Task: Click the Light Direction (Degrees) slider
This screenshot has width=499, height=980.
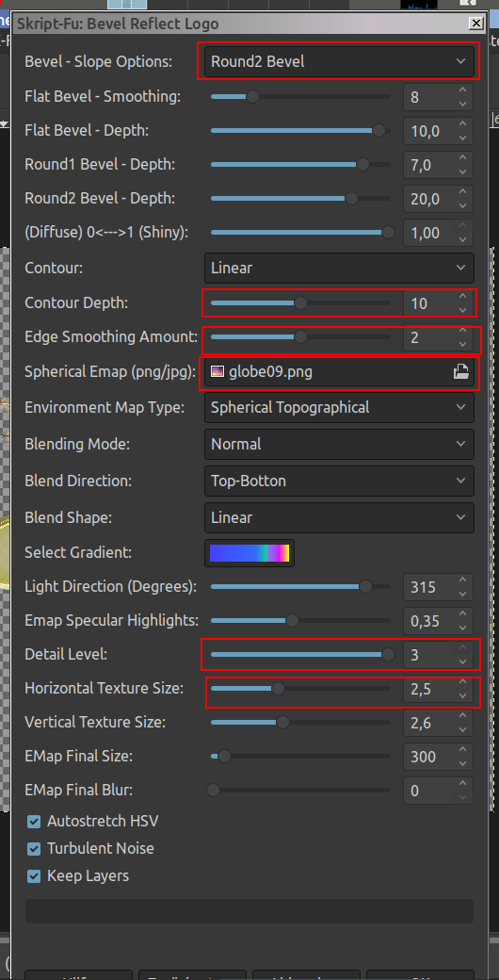Action: click(300, 587)
